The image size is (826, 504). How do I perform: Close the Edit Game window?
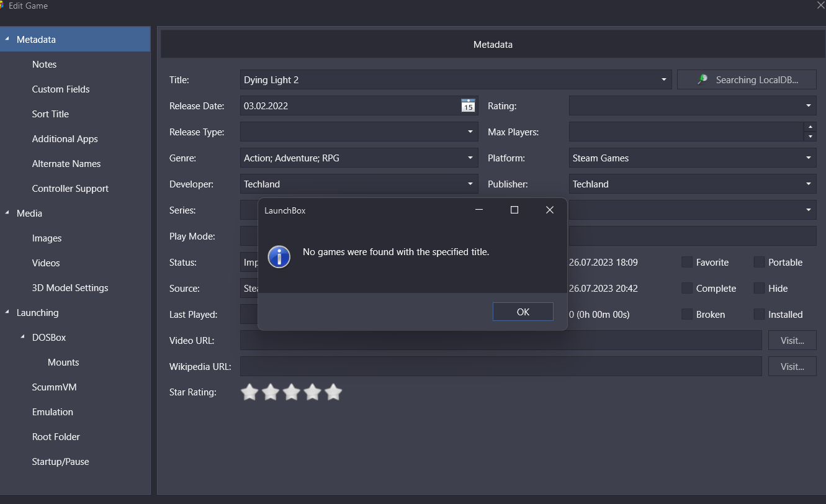(820, 5)
